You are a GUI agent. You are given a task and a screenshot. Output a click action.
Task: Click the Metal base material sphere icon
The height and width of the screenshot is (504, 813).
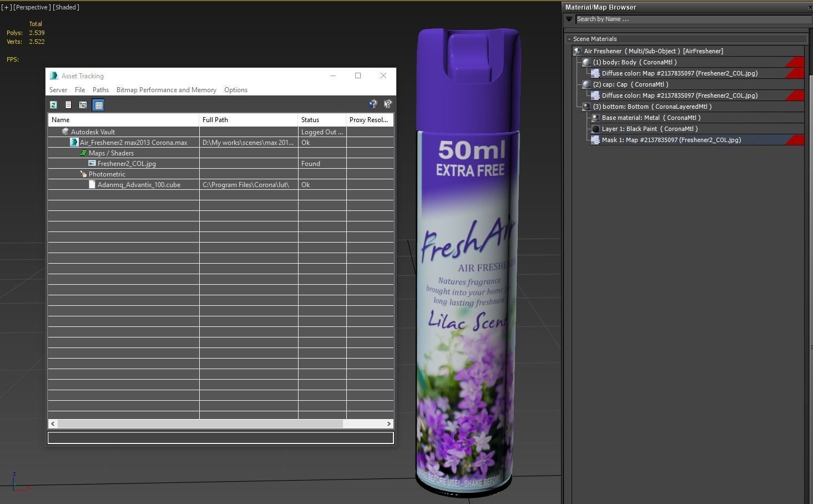coord(595,118)
